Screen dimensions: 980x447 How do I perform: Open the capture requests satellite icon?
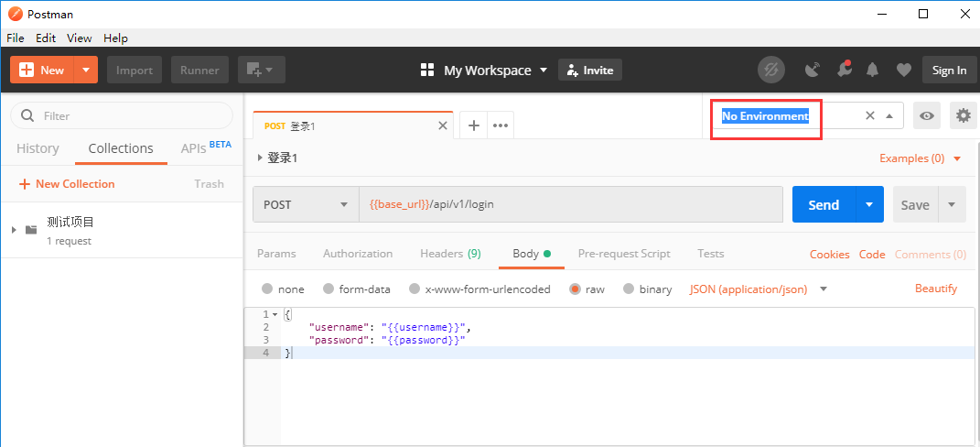pyautogui.click(x=813, y=71)
